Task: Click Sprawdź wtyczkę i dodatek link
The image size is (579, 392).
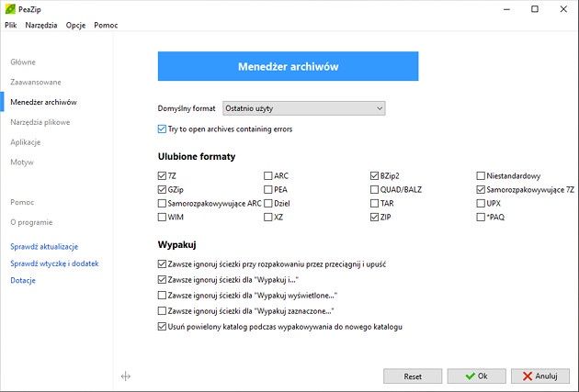Action: 54,263
